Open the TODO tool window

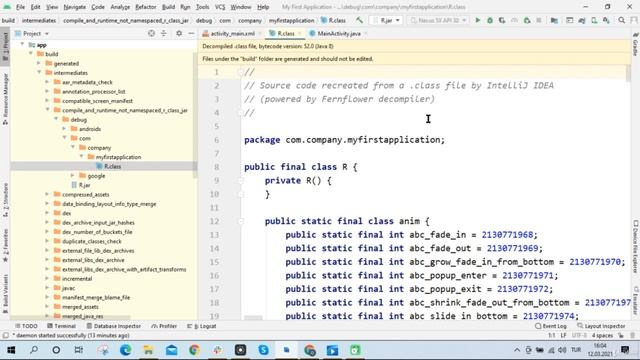[x=26, y=326]
